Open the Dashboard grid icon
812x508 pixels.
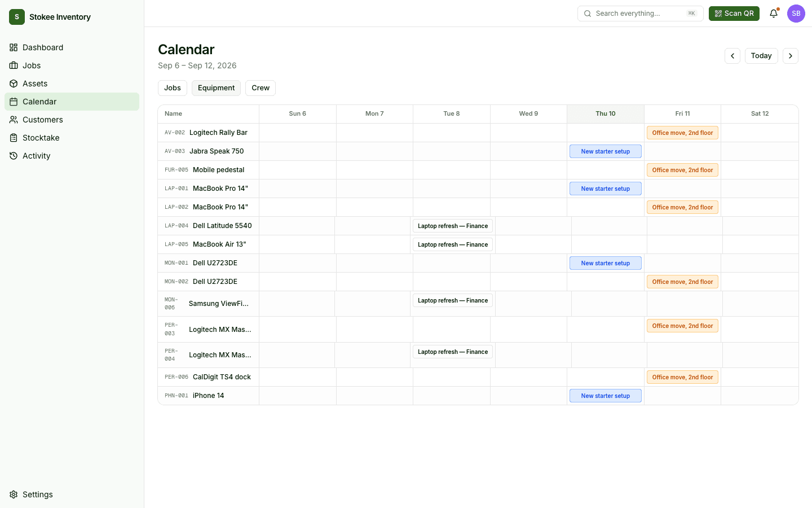[x=14, y=47]
